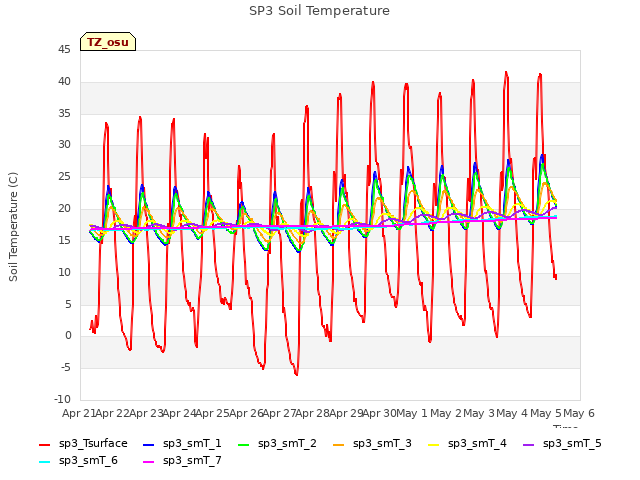Click the 15 y-axis tick label
The height and width of the screenshot is (480, 640).
coord(64,240)
